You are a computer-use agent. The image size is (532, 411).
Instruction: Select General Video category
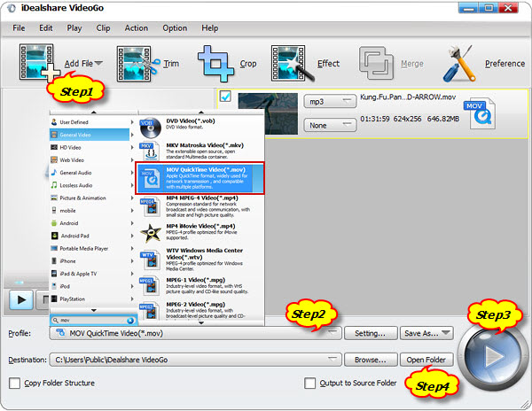pyautogui.click(x=90, y=135)
